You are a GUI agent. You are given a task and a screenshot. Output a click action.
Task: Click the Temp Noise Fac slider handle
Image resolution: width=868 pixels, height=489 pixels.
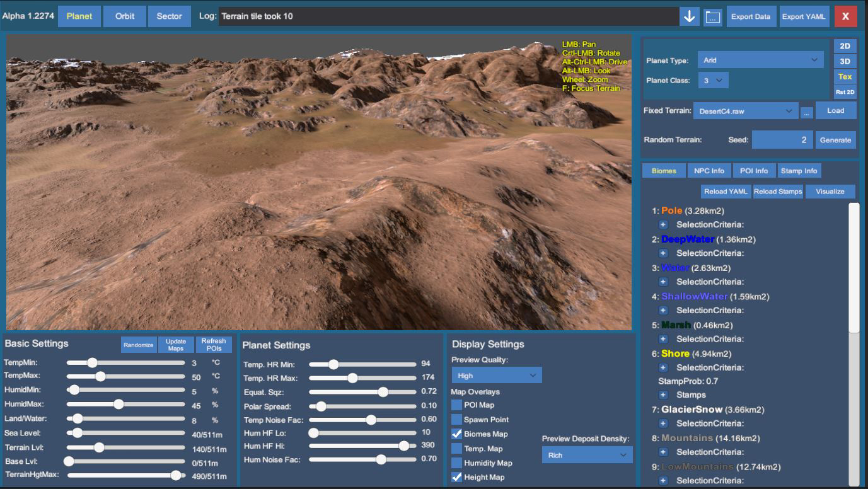[371, 420]
